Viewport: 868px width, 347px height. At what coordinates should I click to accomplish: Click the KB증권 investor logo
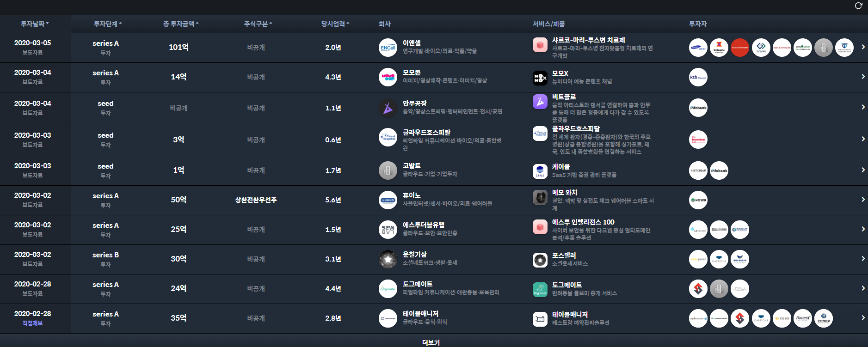(x=782, y=318)
